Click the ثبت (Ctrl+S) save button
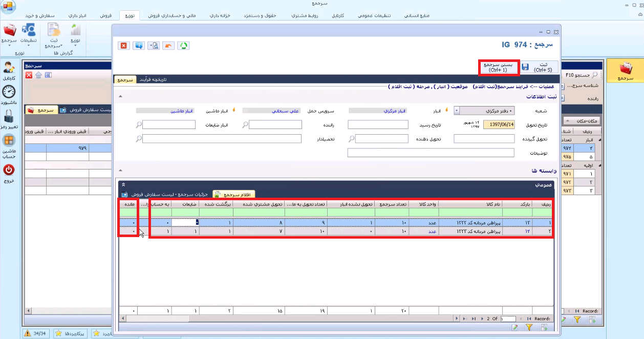The image size is (644, 339). [x=539, y=67]
